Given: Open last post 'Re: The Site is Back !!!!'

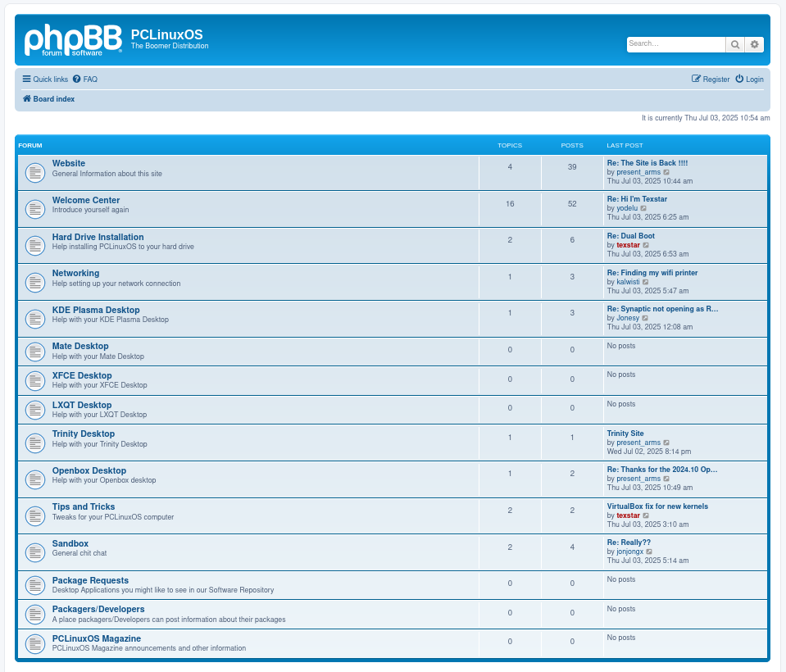Looking at the screenshot, I should [x=647, y=163].
